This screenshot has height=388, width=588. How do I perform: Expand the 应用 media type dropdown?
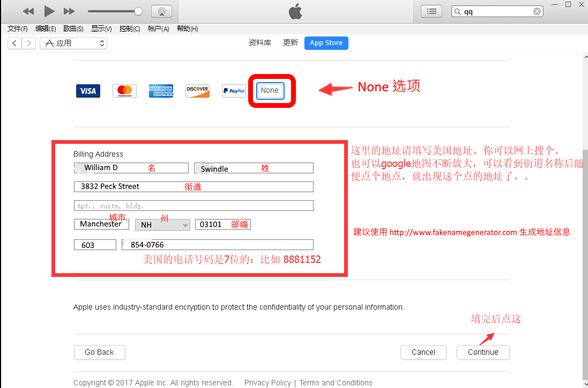73,43
